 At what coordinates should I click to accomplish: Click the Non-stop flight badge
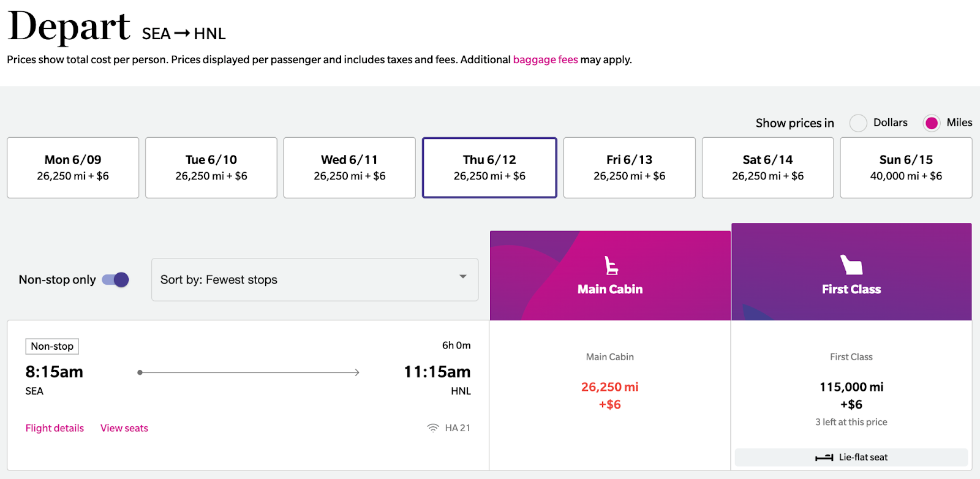[x=52, y=346]
